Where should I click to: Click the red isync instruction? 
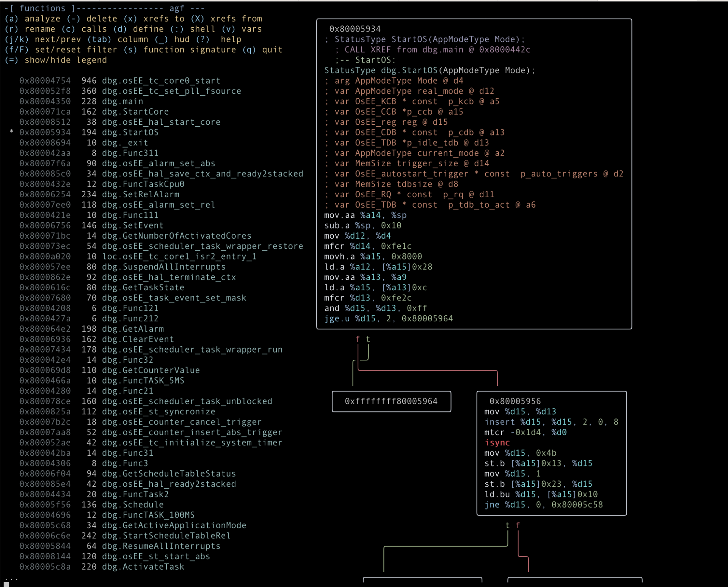click(497, 443)
